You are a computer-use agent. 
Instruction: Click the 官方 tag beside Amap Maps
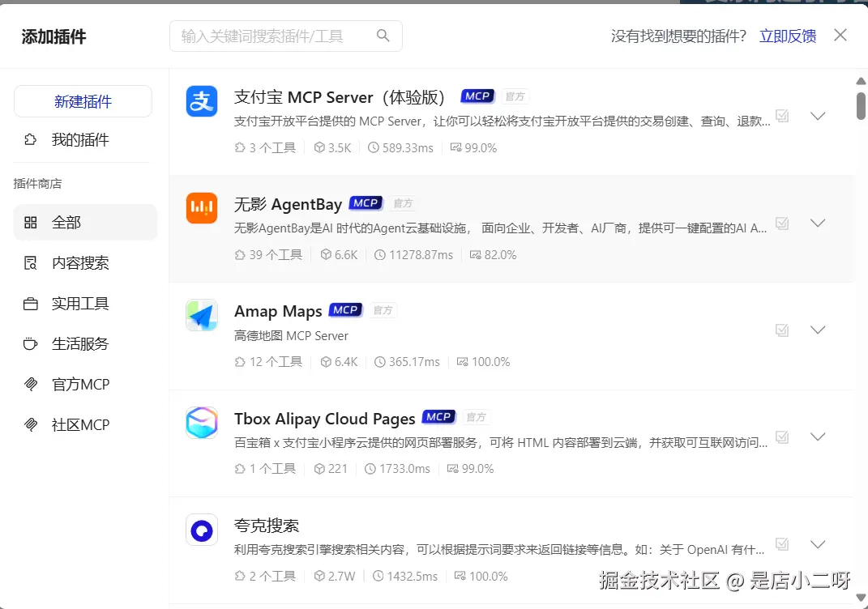[383, 310]
